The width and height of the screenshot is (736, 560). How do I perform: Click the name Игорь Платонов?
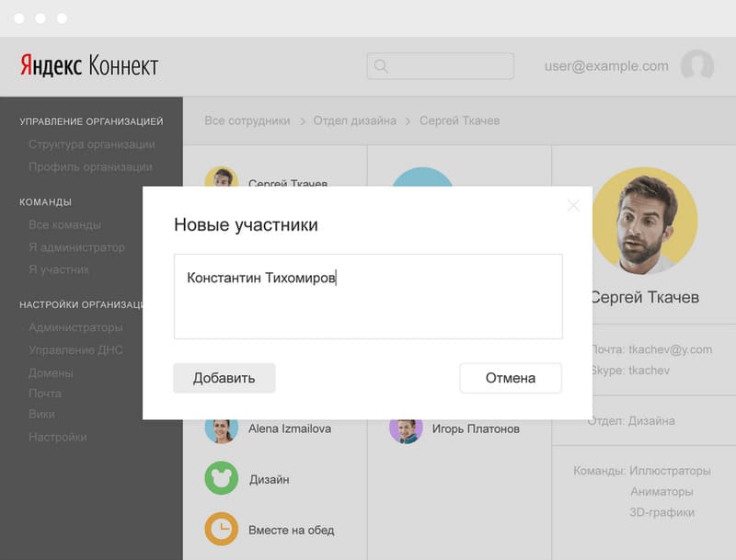pyautogui.click(x=476, y=429)
